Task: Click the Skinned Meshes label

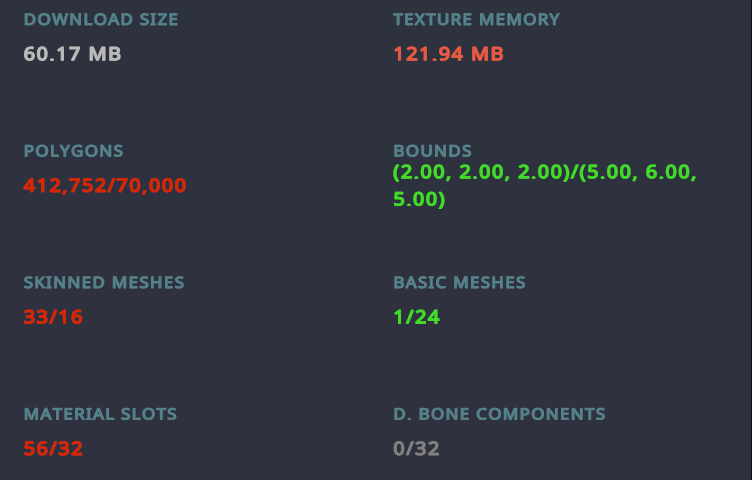Action: (104, 282)
